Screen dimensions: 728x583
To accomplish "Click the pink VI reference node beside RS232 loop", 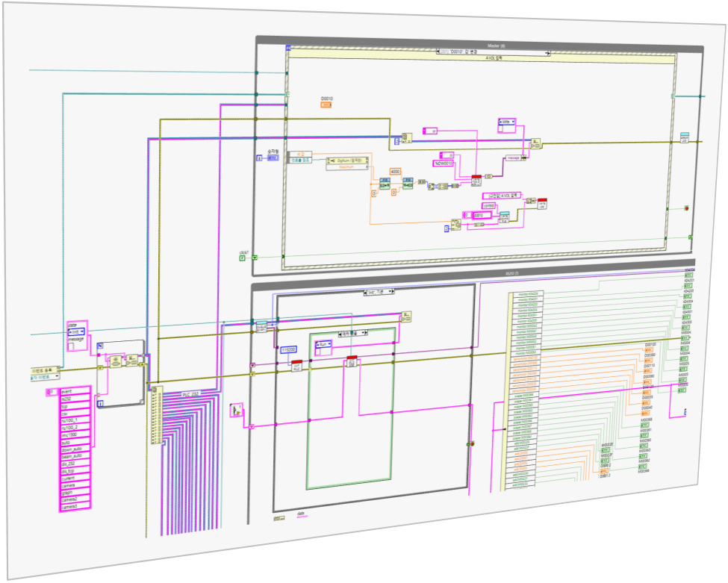I will pyautogui.click(x=237, y=411).
